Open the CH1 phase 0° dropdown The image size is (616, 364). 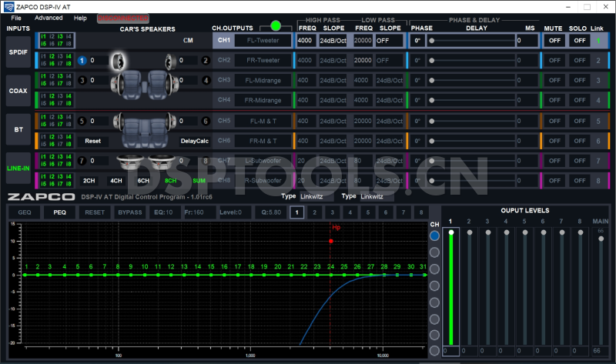(x=418, y=40)
